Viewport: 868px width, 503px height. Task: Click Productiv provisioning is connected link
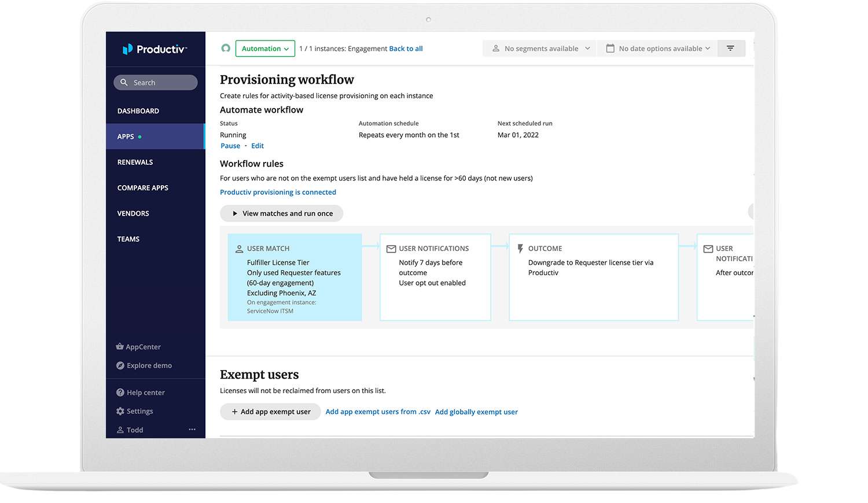(x=278, y=192)
